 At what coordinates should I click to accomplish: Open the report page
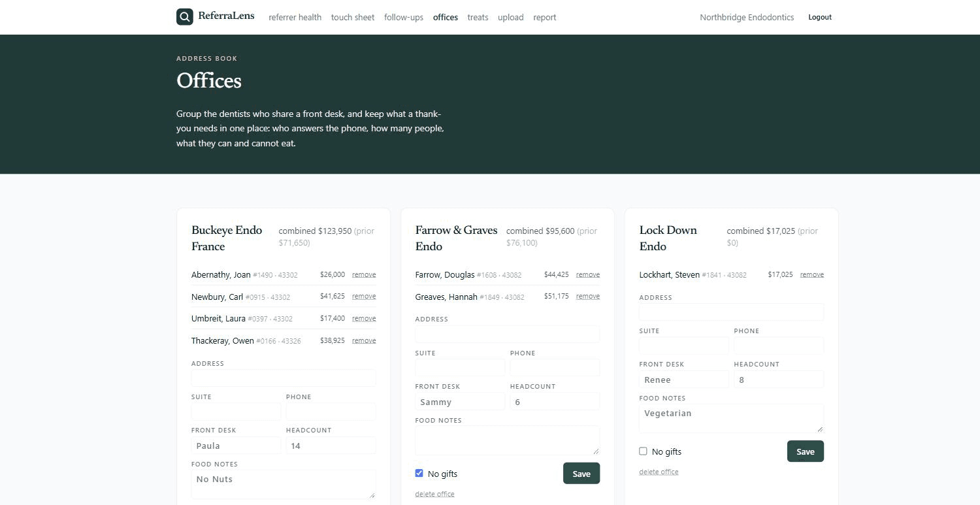545,18
